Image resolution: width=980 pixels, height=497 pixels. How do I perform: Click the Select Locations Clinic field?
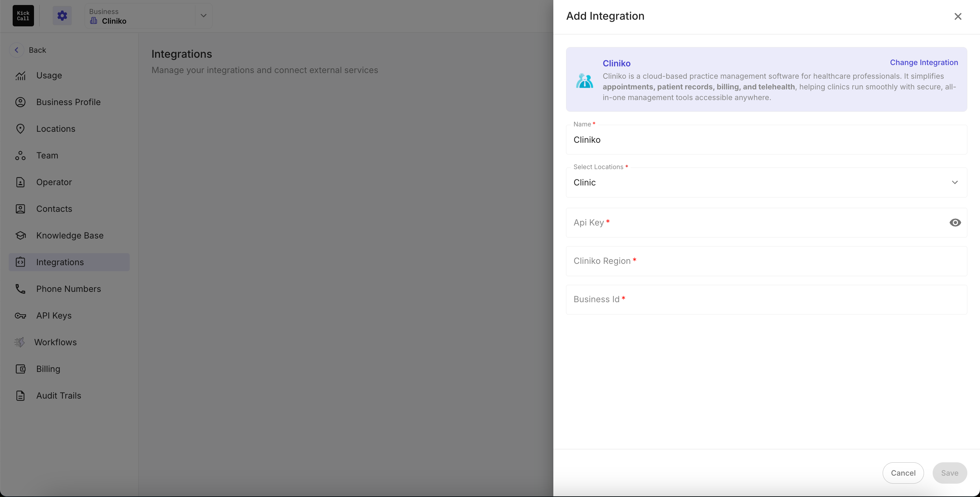click(766, 182)
